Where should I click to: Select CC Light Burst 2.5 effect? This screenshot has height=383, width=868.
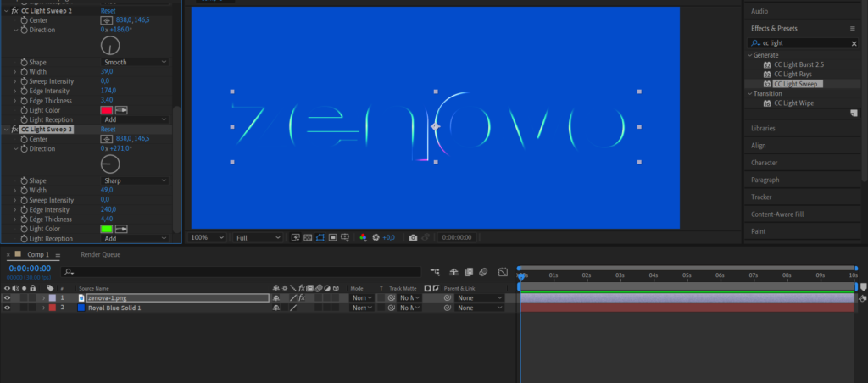798,64
